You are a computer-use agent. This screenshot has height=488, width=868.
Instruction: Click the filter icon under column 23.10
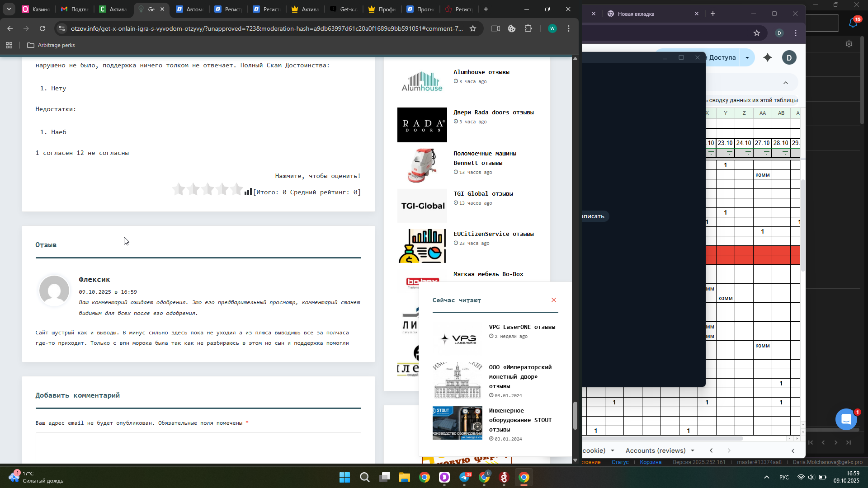point(729,153)
